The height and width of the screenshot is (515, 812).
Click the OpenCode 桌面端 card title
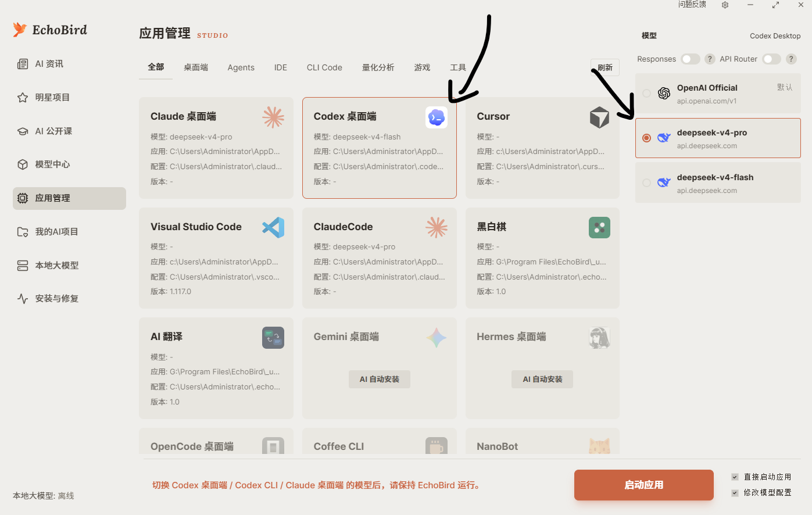click(192, 446)
